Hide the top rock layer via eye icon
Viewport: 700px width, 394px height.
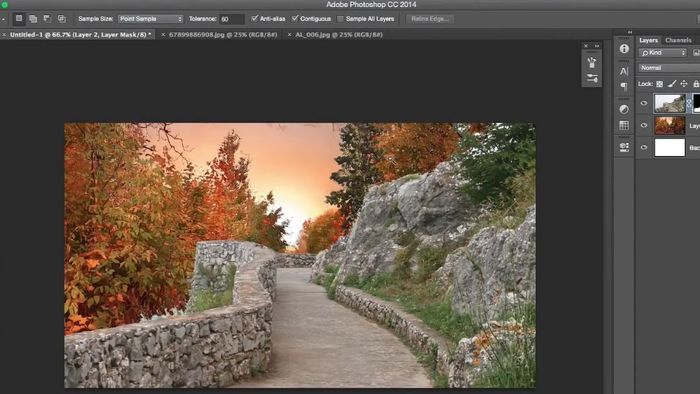point(644,104)
